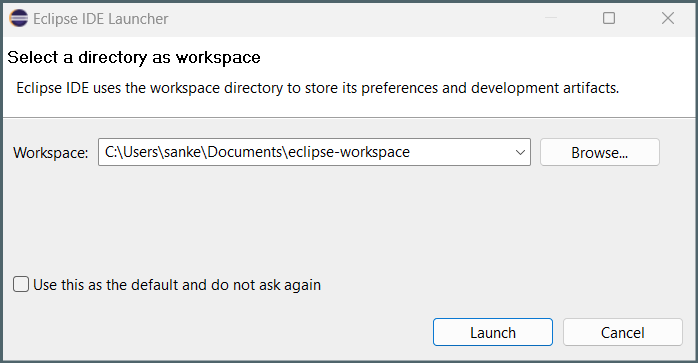Click the greyed-out minimize button
Screen dimensions: 698x363
pos(551,18)
